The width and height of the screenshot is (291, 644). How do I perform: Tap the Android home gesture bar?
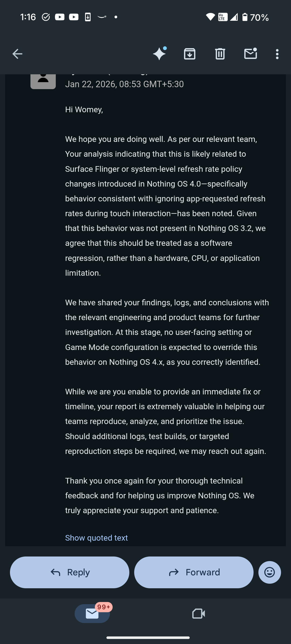click(148, 637)
